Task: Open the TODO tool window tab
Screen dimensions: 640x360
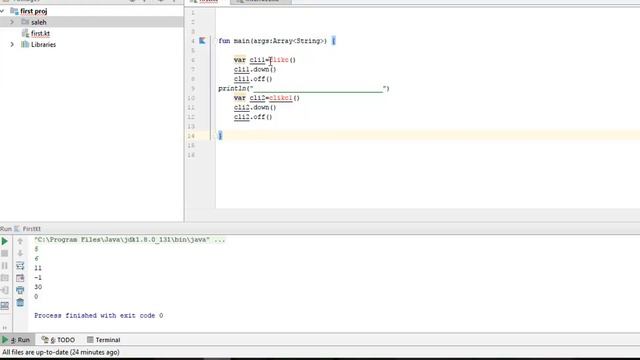Action: tap(58, 340)
